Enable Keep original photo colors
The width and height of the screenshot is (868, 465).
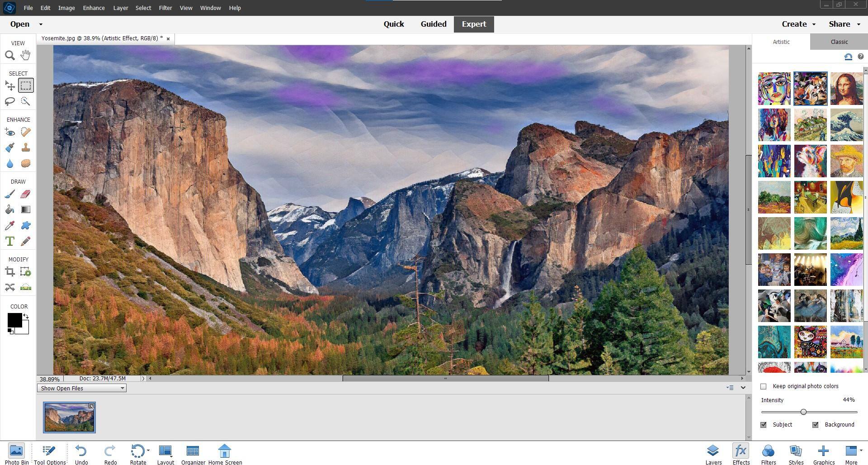tap(764, 386)
